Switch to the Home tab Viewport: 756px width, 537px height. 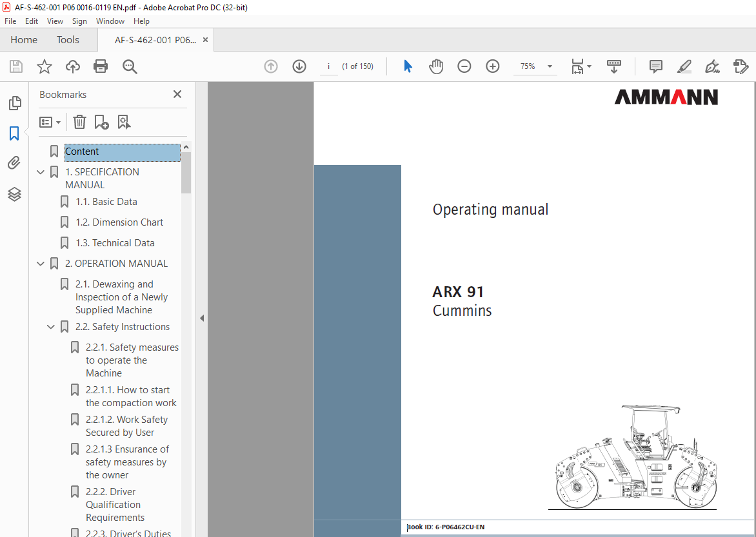coord(24,40)
